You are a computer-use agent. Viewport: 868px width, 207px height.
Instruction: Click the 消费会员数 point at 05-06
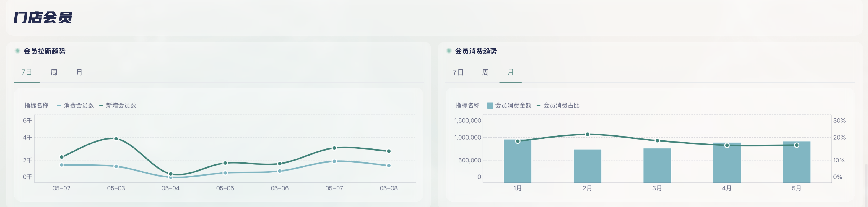280,171
